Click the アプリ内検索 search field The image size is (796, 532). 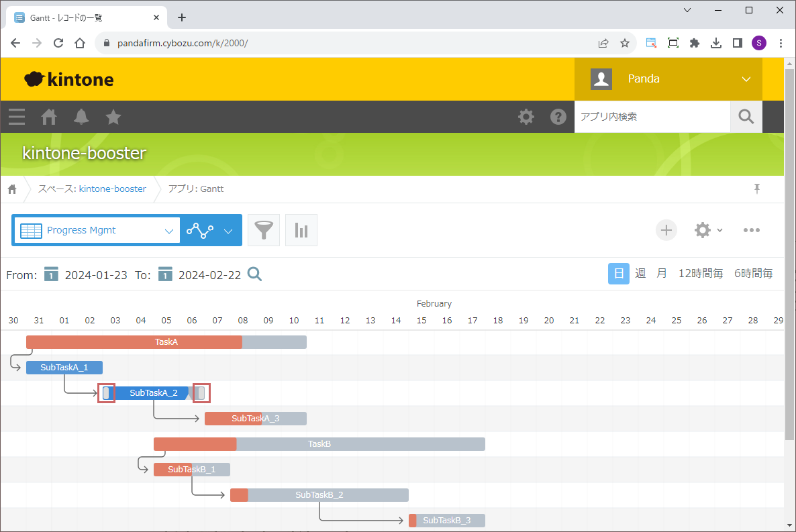coord(652,117)
